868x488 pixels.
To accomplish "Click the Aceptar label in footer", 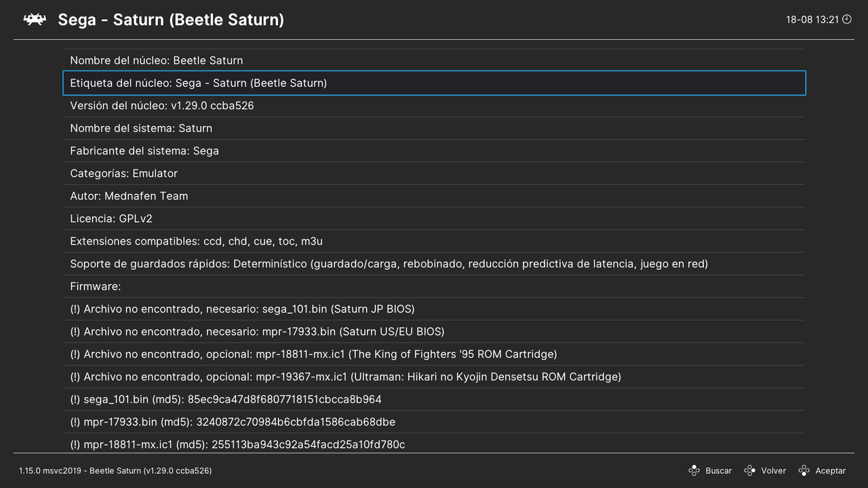I will [x=830, y=470].
